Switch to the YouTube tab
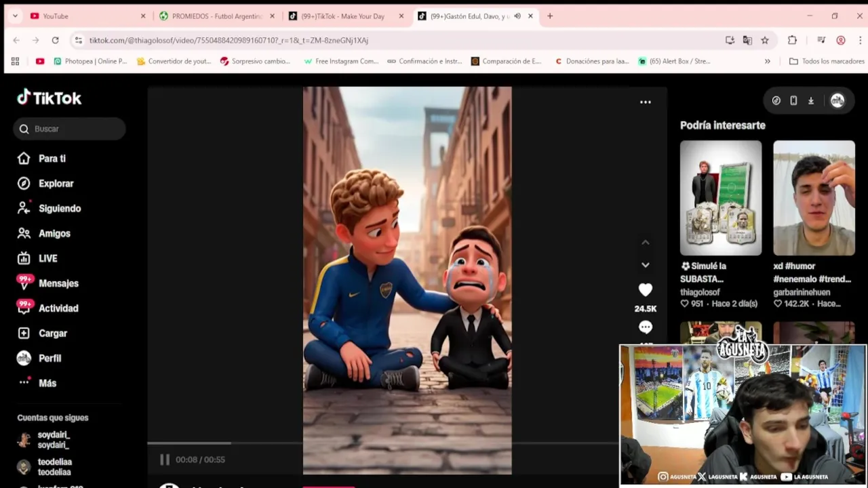This screenshot has width=868, height=488. [x=88, y=16]
